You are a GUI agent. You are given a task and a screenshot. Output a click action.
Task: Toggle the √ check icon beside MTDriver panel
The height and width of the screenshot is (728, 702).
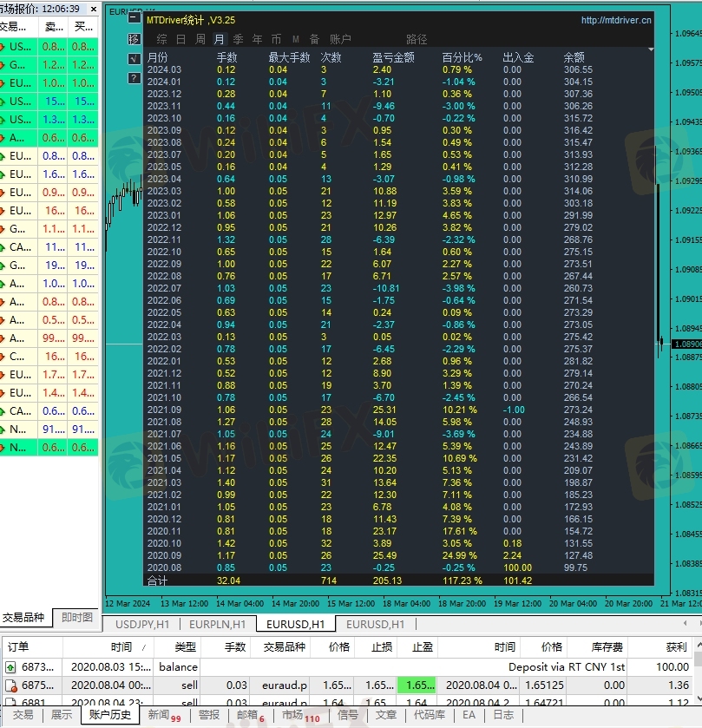coord(134,59)
